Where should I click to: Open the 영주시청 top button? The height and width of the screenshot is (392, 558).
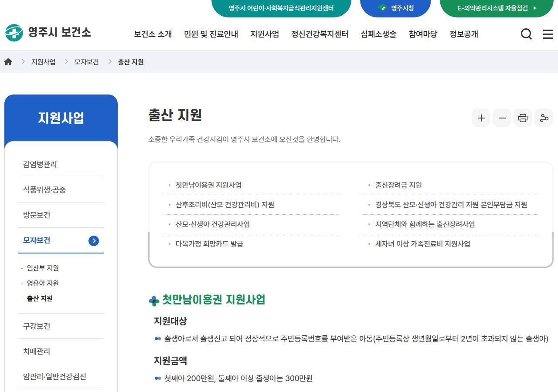pyautogui.click(x=395, y=8)
